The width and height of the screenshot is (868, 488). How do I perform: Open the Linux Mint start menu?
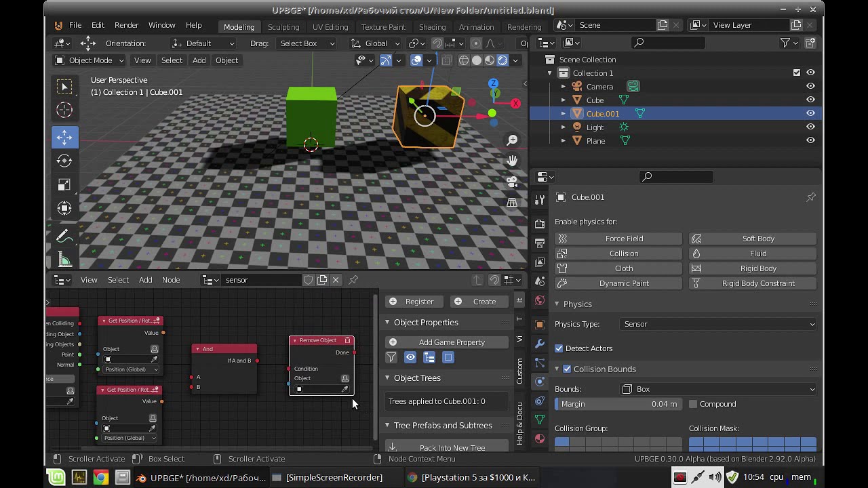coord(57,477)
